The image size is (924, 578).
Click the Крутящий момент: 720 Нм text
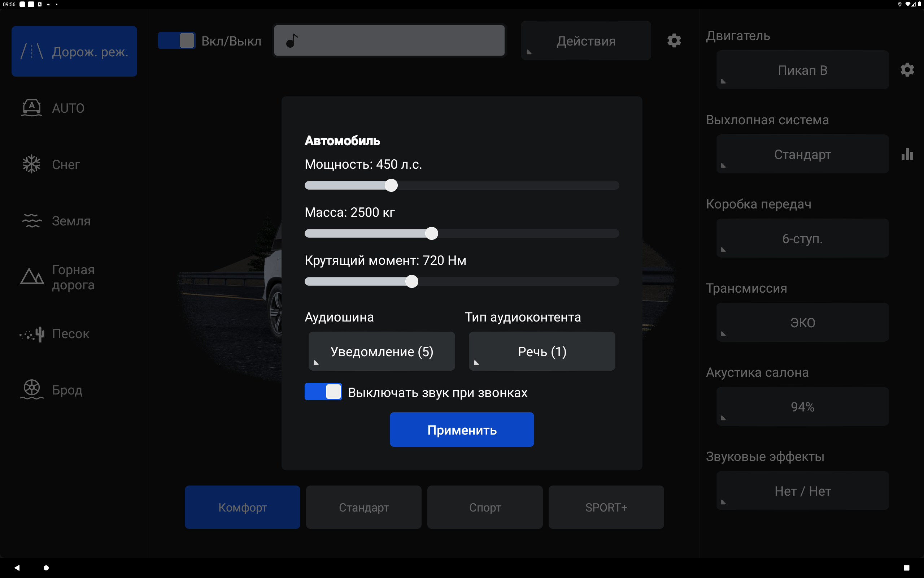tap(385, 260)
